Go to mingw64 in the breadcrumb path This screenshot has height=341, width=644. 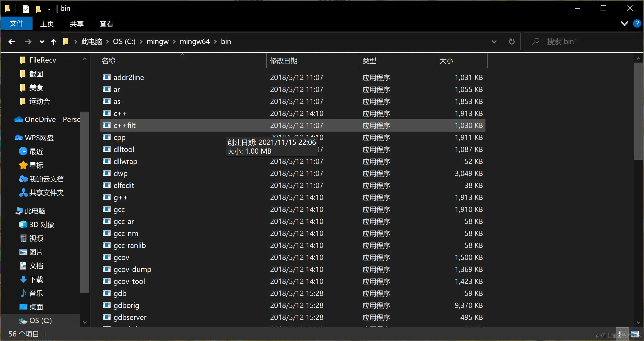pyautogui.click(x=195, y=42)
